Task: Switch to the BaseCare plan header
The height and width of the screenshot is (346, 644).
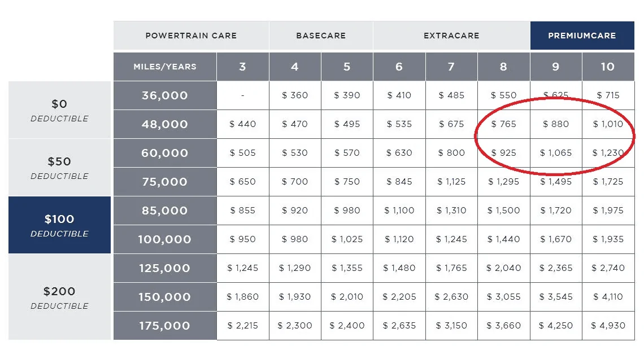Action: pyautogui.click(x=321, y=36)
